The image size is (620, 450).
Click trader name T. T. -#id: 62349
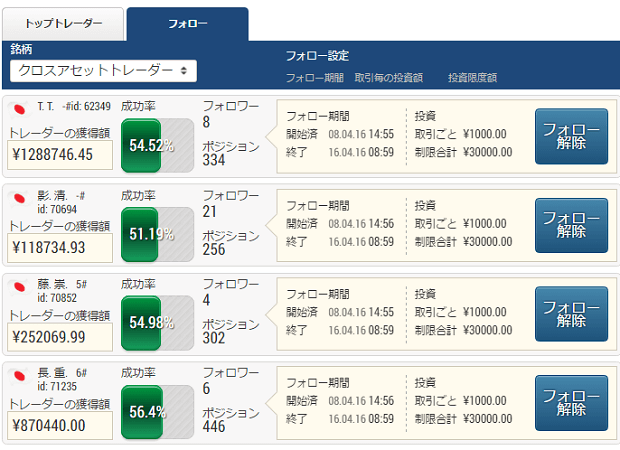click(x=74, y=106)
